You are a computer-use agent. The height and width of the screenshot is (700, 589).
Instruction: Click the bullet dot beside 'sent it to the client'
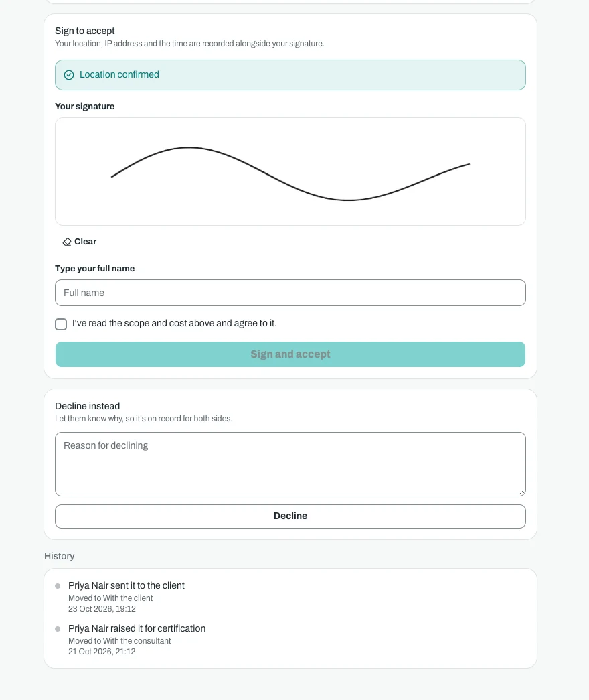(x=58, y=586)
